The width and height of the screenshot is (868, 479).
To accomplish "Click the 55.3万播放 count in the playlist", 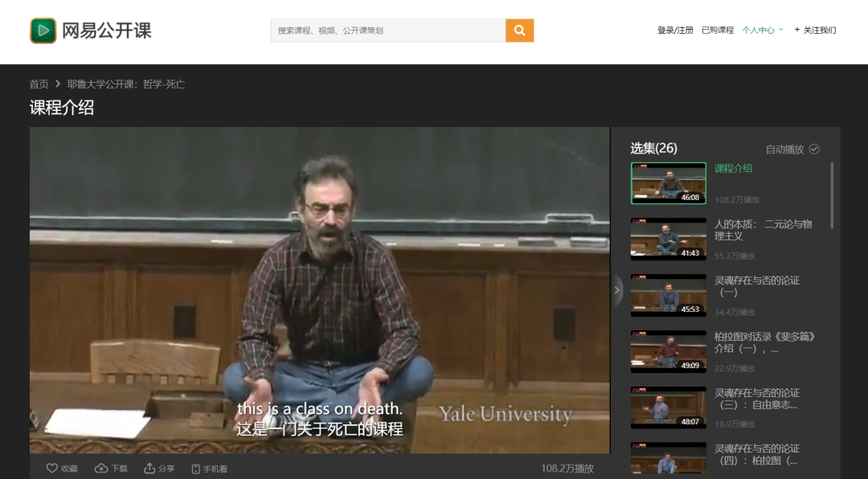I will click(x=735, y=256).
